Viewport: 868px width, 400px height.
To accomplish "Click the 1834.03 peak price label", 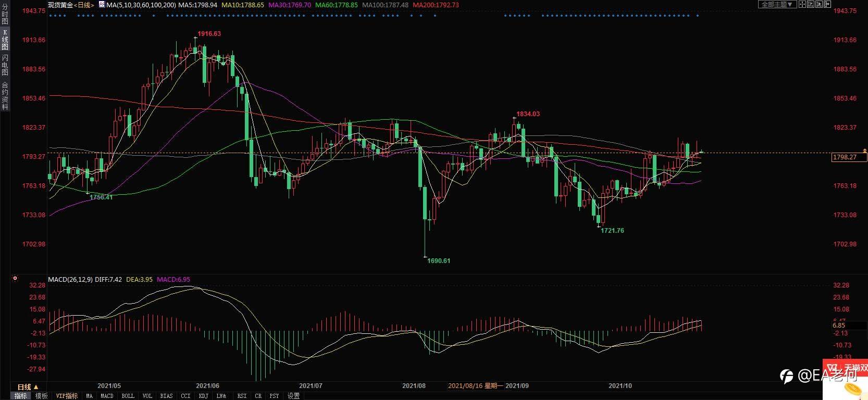I will tap(528, 114).
